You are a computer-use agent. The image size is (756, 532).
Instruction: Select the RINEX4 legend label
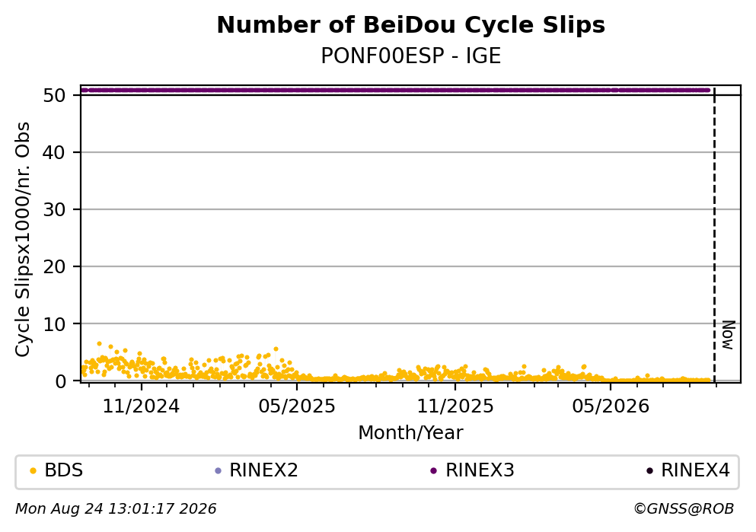point(695,470)
